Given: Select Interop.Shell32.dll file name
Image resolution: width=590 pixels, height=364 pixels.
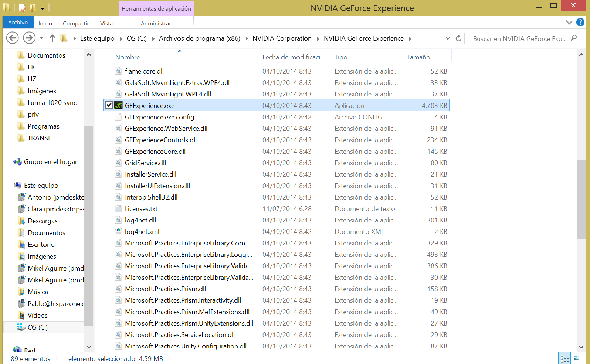Looking at the screenshot, I should click(151, 197).
